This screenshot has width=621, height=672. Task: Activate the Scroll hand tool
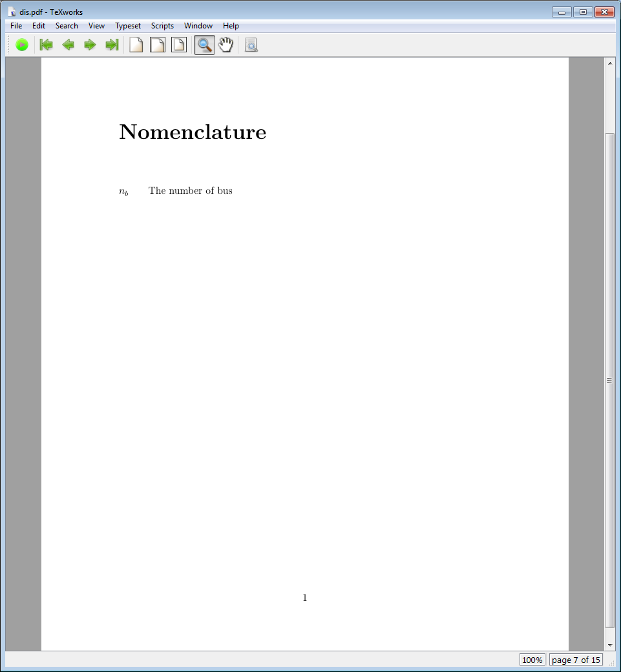coord(226,45)
